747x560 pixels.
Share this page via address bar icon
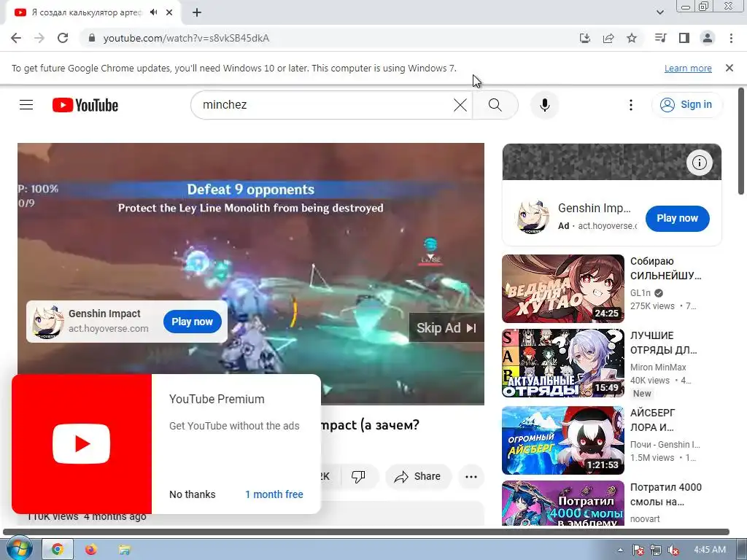[x=608, y=38]
